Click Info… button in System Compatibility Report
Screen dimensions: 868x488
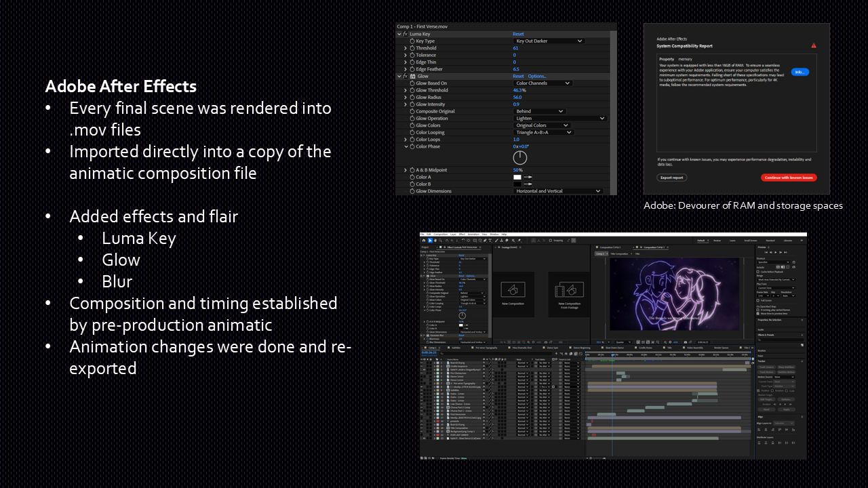(x=800, y=72)
